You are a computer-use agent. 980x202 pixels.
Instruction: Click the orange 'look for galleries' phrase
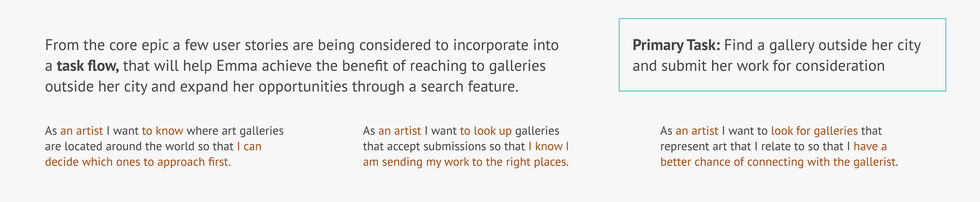[x=814, y=131]
